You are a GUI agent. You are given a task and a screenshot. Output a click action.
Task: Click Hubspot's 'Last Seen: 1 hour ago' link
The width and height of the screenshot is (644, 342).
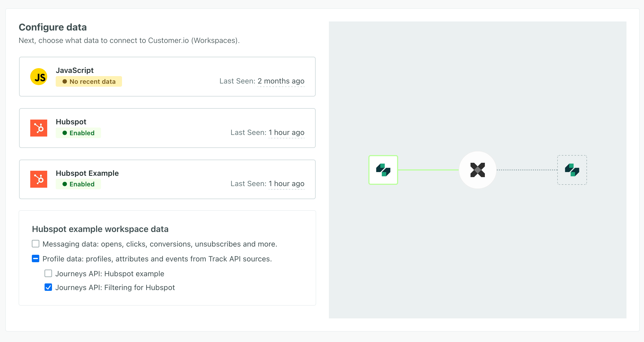[286, 133]
